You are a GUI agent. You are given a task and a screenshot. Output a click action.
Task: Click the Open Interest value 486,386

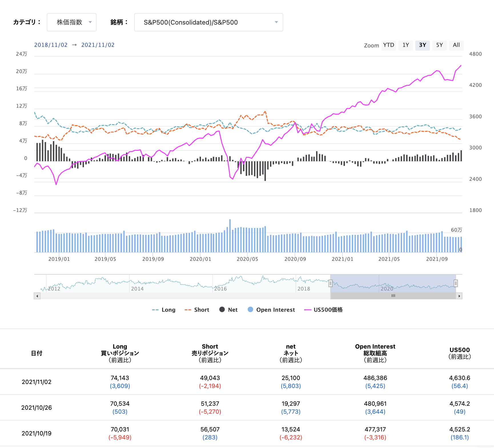tap(375, 378)
